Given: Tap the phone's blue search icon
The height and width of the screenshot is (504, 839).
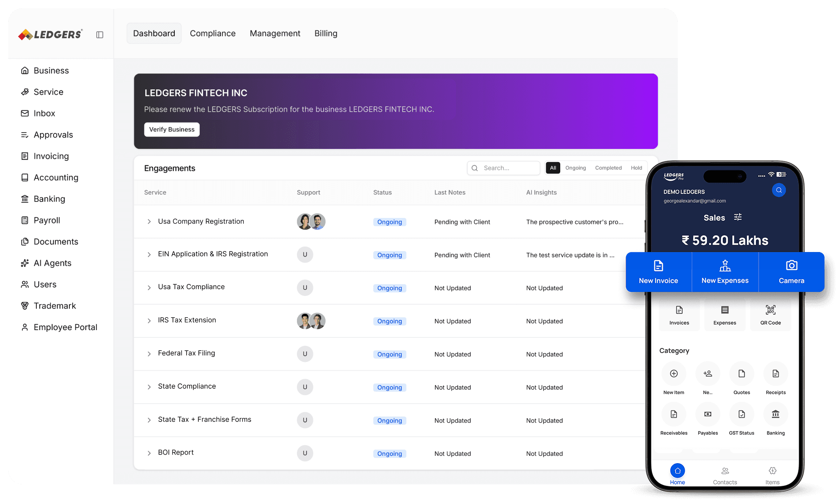Looking at the screenshot, I should [x=779, y=190].
